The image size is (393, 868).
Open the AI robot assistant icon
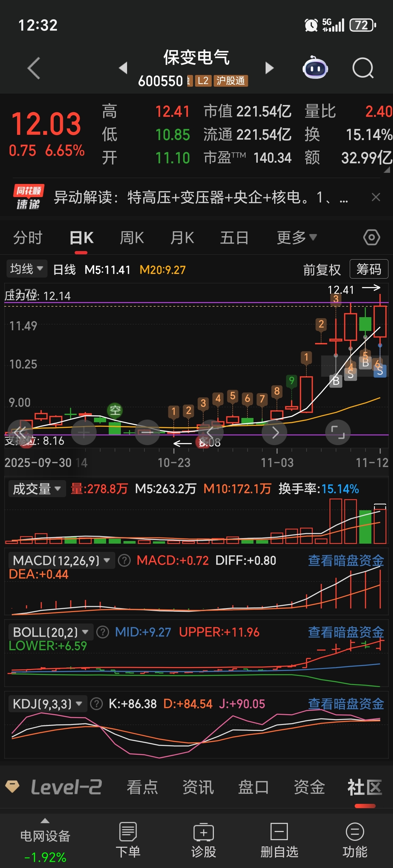(x=315, y=67)
